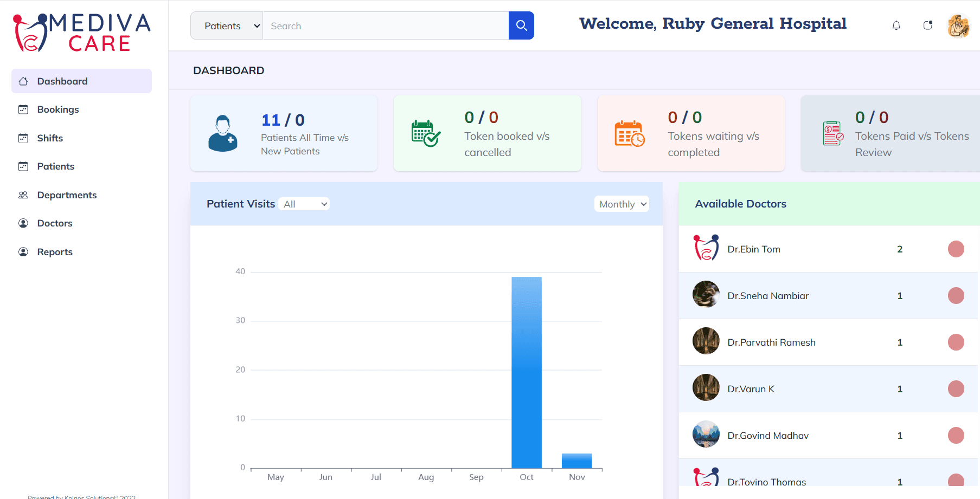Open the Departments sidebar menu item
Image resolution: width=980 pixels, height=499 pixels.
tap(67, 195)
